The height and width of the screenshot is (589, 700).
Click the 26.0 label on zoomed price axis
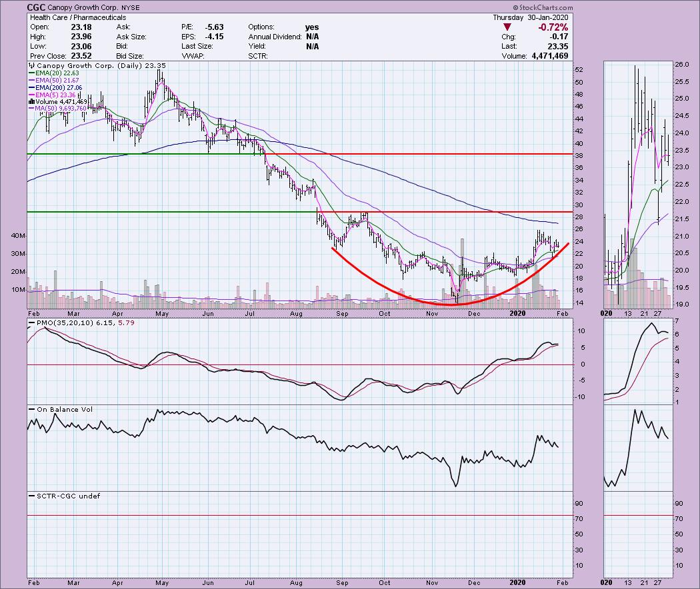(682, 64)
